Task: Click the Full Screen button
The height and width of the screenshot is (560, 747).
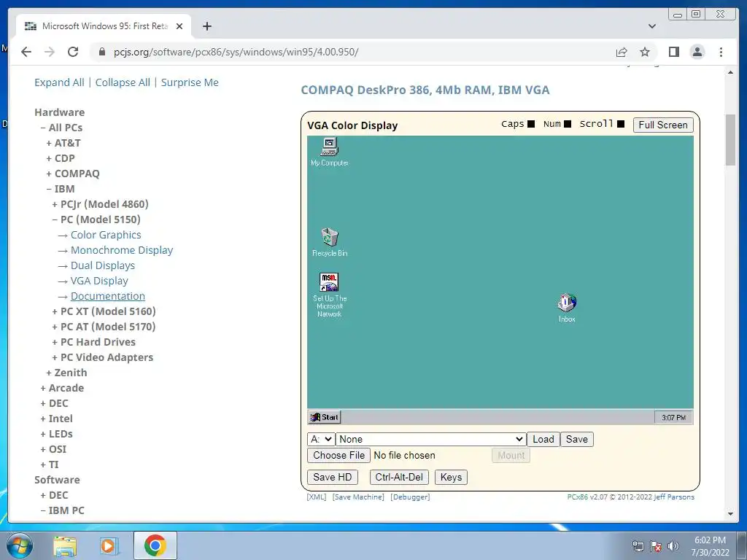Action: point(663,125)
